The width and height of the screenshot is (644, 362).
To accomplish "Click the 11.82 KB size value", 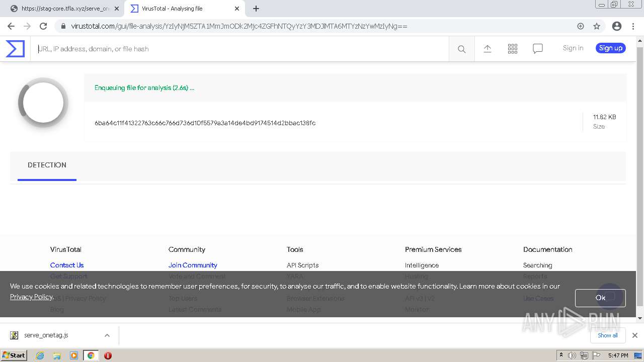I will point(604,117).
